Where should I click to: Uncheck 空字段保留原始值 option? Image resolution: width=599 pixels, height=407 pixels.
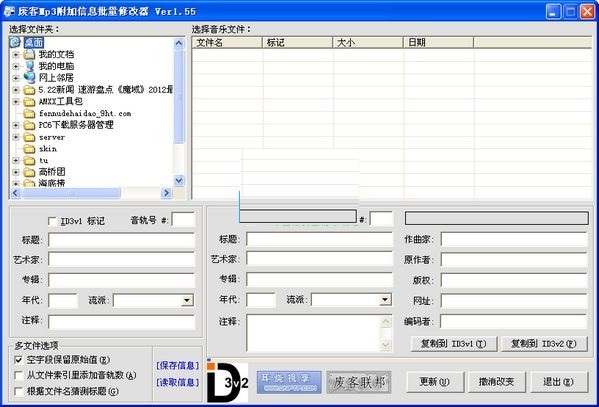pos(18,360)
